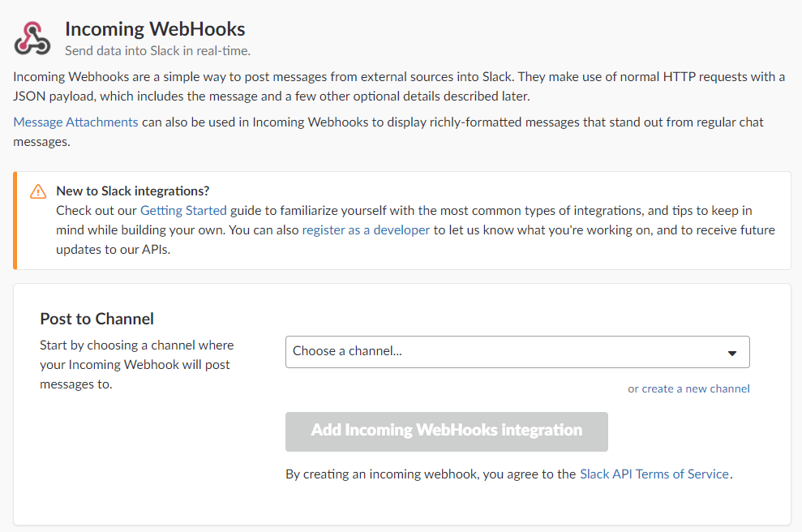Click the Send data into Slack subtitle
The height and width of the screenshot is (532, 802).
157,50
